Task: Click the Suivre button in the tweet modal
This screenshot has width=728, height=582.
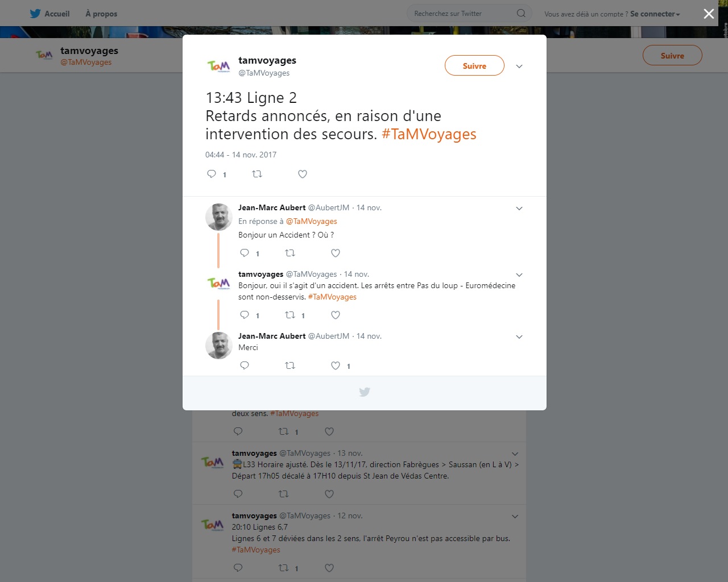Action: tap(474, 65)
